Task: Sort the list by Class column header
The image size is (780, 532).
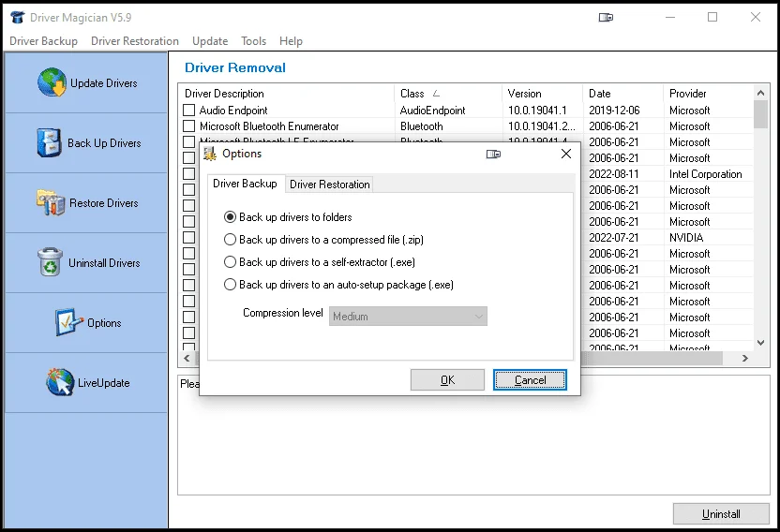Action: coord(412,94)
